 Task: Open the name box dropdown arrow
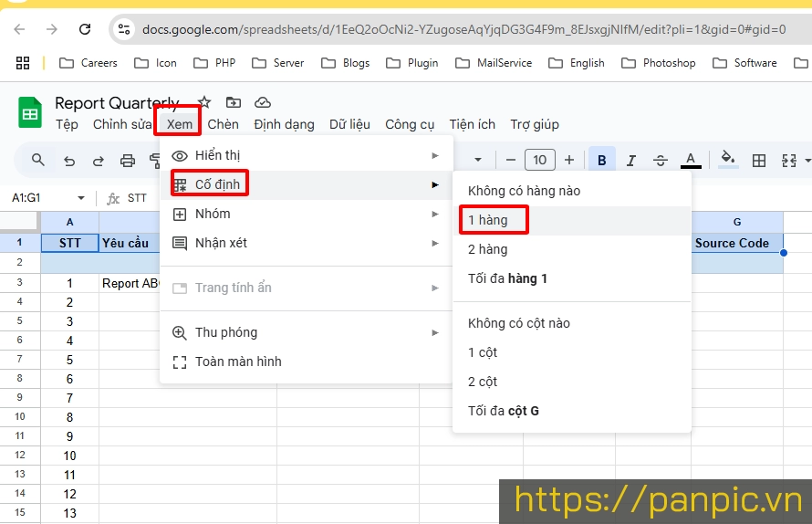coord(81,198)
